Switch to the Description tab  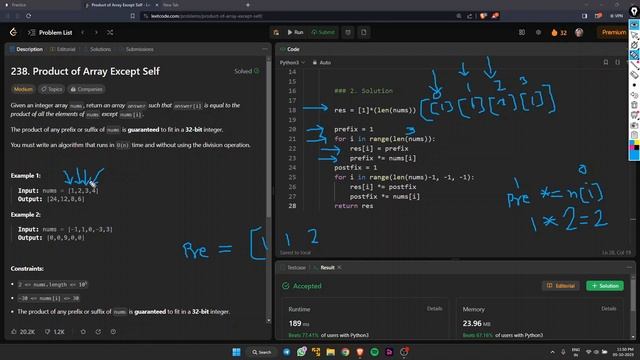click(x=26, y=49)
